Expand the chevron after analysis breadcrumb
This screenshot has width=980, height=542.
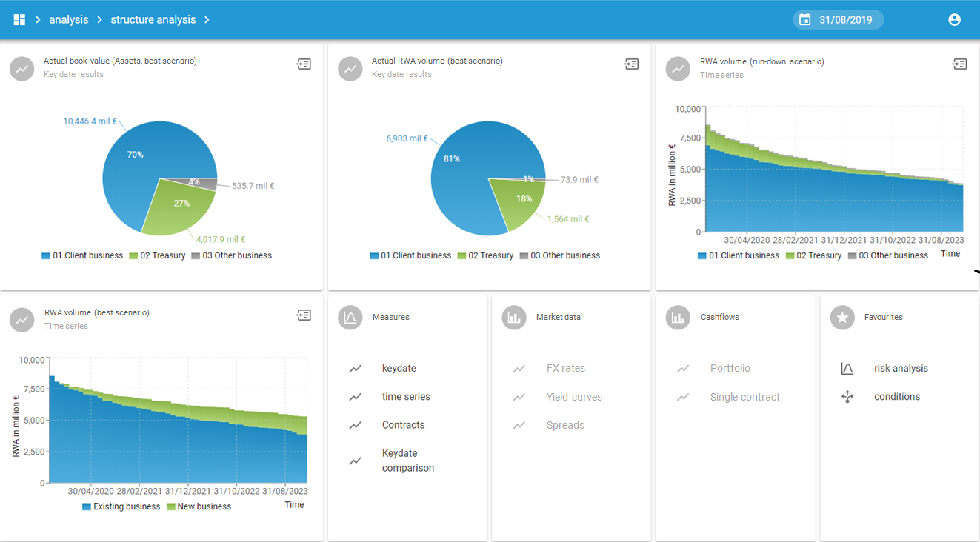99,20
